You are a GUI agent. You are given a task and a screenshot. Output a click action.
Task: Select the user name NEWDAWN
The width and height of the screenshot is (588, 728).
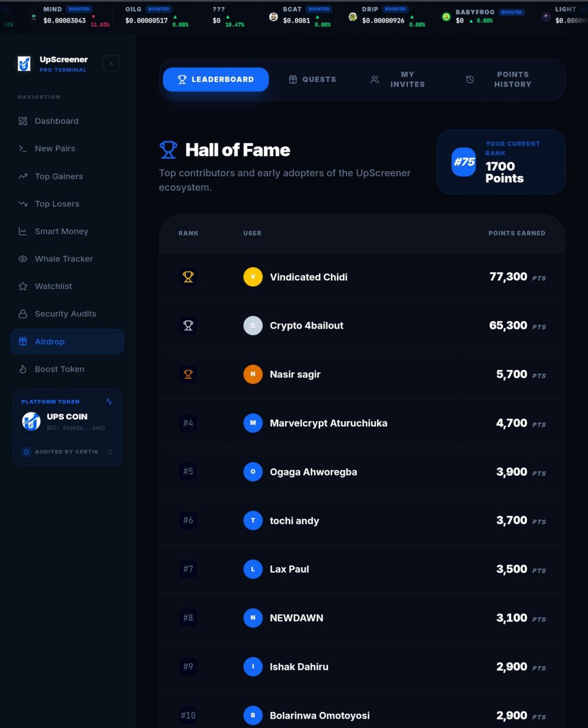[x=296, y=618]
